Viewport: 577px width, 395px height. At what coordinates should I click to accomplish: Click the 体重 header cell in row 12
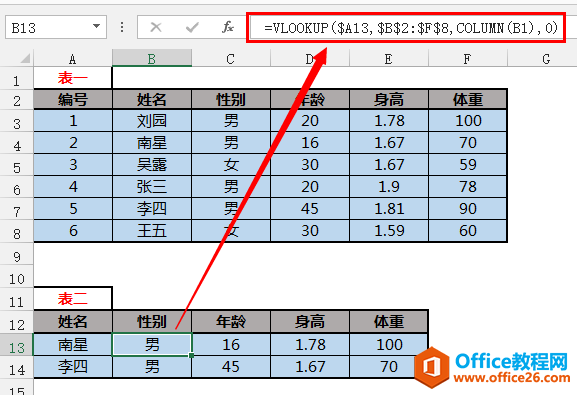coord(389,322)
